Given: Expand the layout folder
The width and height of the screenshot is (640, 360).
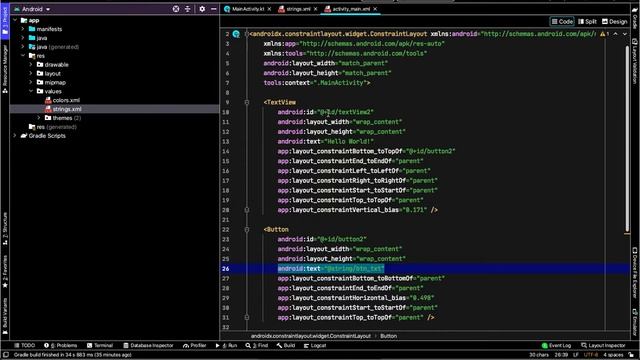Looking at the screenshot, I should click(31, 73).
